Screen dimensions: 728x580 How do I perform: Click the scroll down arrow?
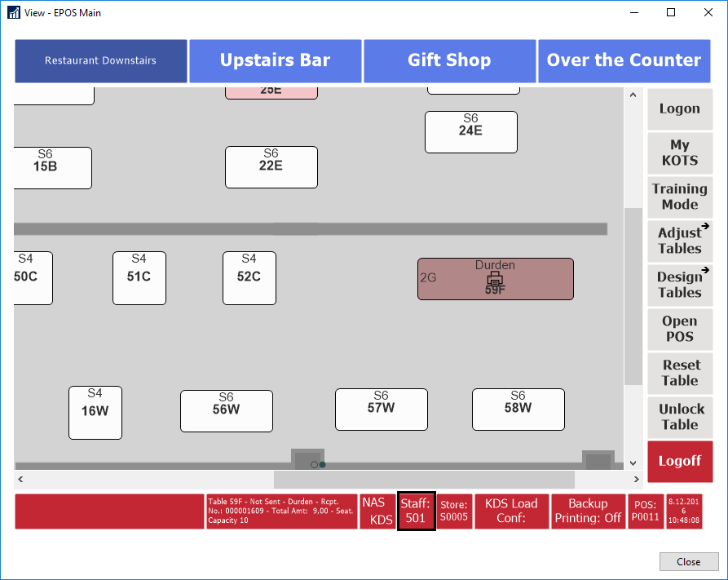coord(633,463)
